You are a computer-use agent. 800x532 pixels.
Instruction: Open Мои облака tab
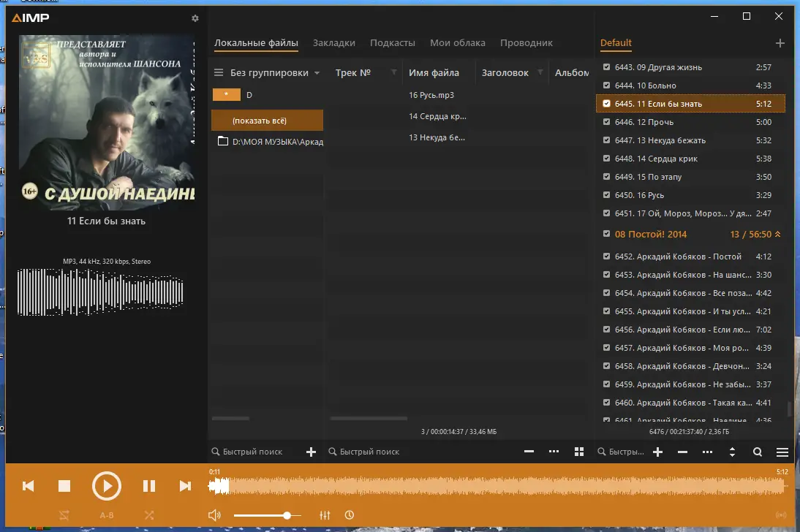[458, 43]
